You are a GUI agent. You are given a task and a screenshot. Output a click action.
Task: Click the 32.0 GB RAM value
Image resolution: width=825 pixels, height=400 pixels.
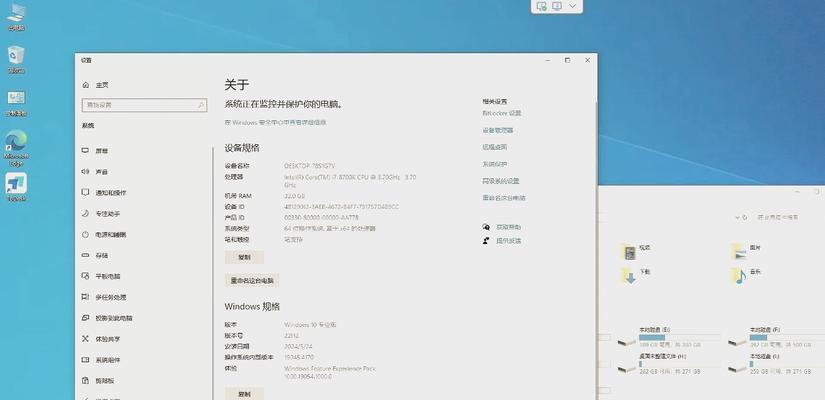click(x=294, y=196)
